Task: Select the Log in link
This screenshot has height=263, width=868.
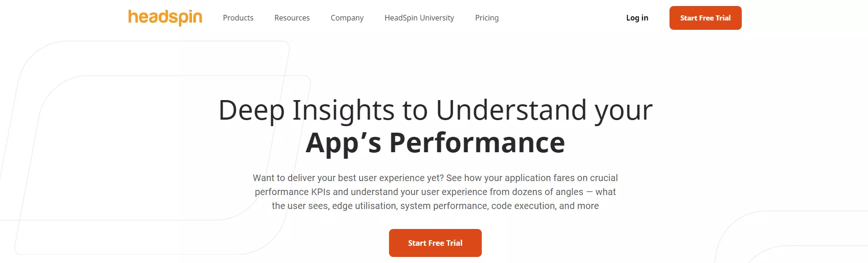Action: coord(637,18)
